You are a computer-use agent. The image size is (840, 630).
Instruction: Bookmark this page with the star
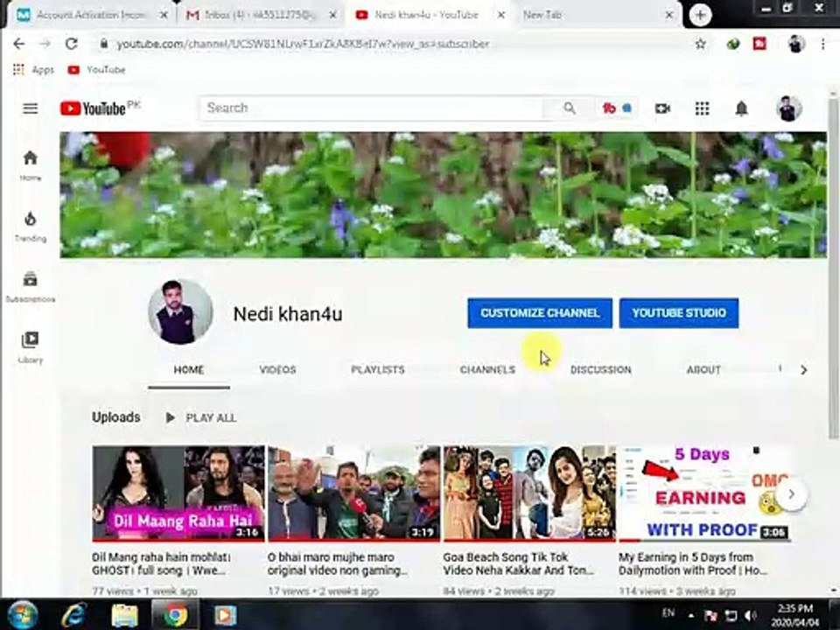(x=700, y=44)
